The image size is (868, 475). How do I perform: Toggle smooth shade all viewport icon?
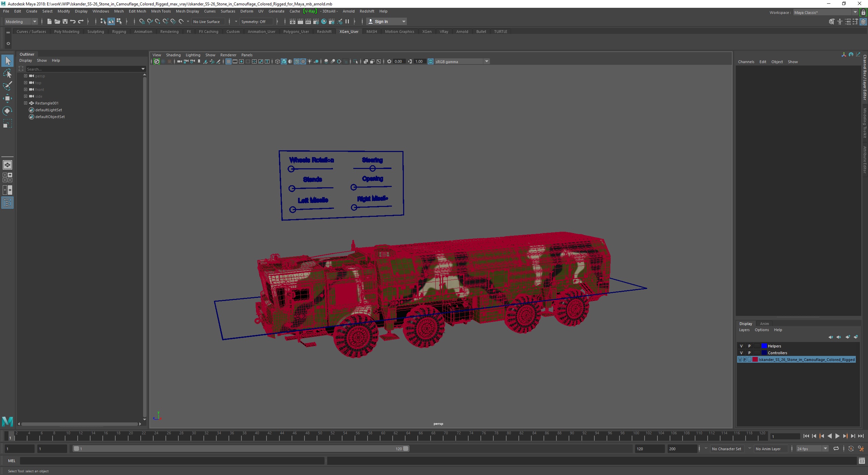tap(284, 61)
